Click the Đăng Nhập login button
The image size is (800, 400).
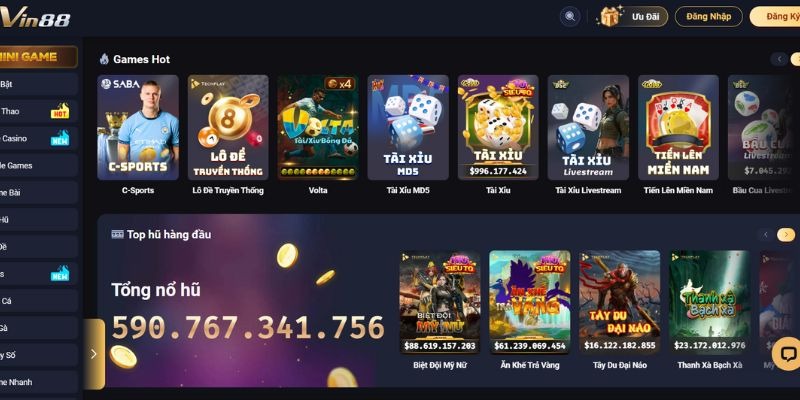(x=709, y=16)
